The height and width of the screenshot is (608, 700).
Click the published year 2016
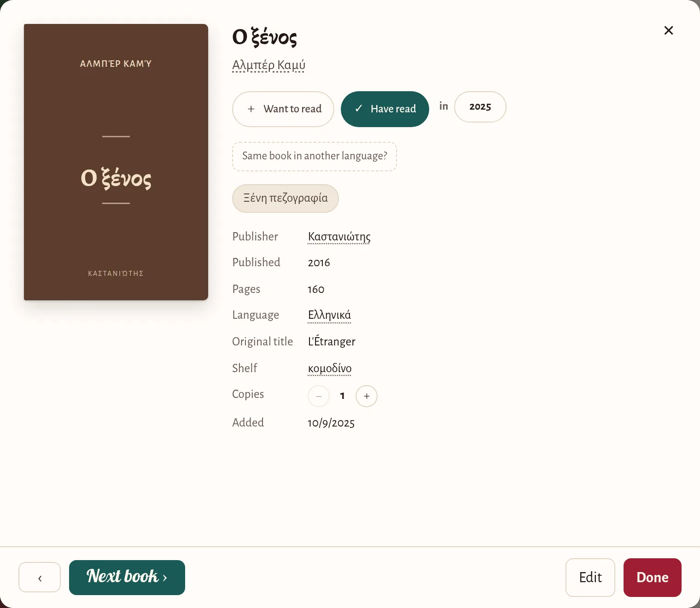coord(319,263)
